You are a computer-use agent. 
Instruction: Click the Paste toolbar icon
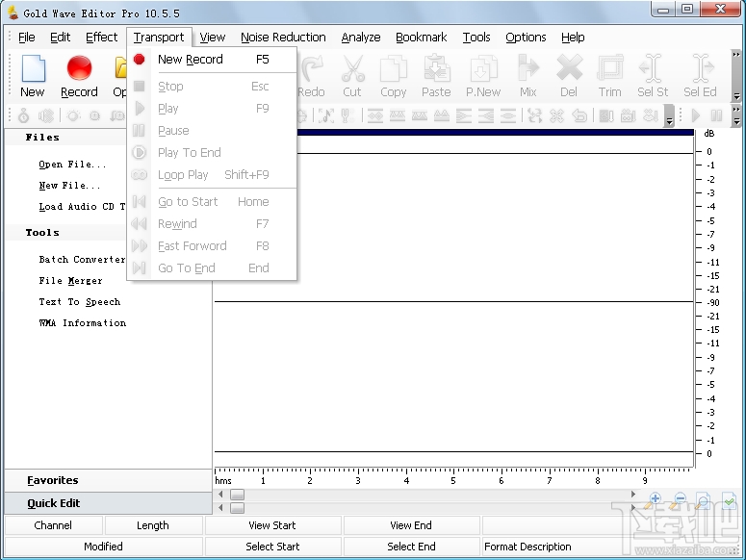click(436, 68)
